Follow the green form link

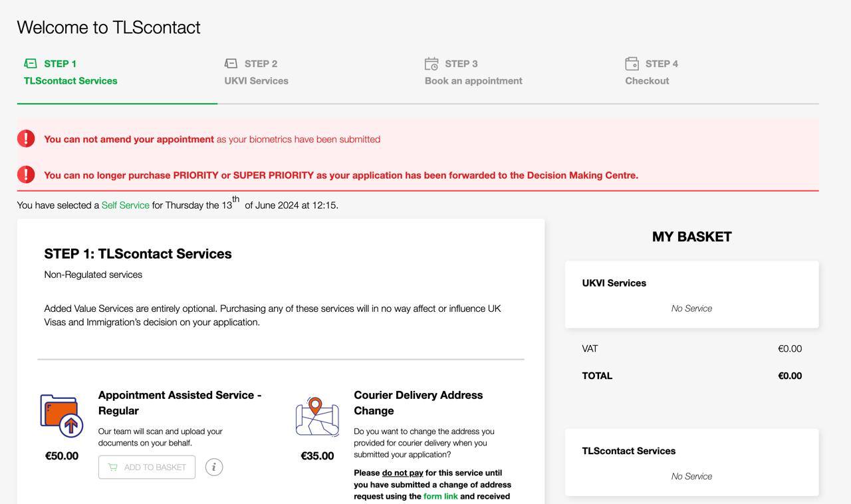(440, 496)
